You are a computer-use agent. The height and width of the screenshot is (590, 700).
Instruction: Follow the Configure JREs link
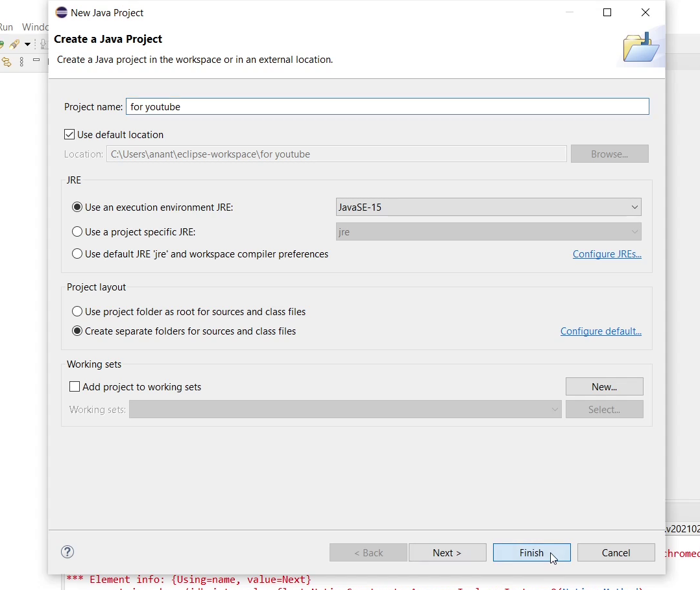point(607,254)
